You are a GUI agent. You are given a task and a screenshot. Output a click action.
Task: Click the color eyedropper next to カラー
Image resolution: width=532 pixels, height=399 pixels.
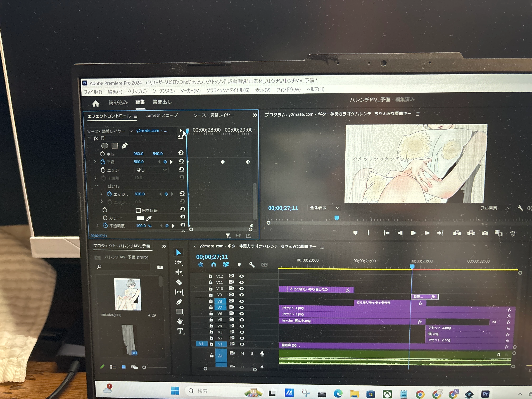(x=149, y=218)
